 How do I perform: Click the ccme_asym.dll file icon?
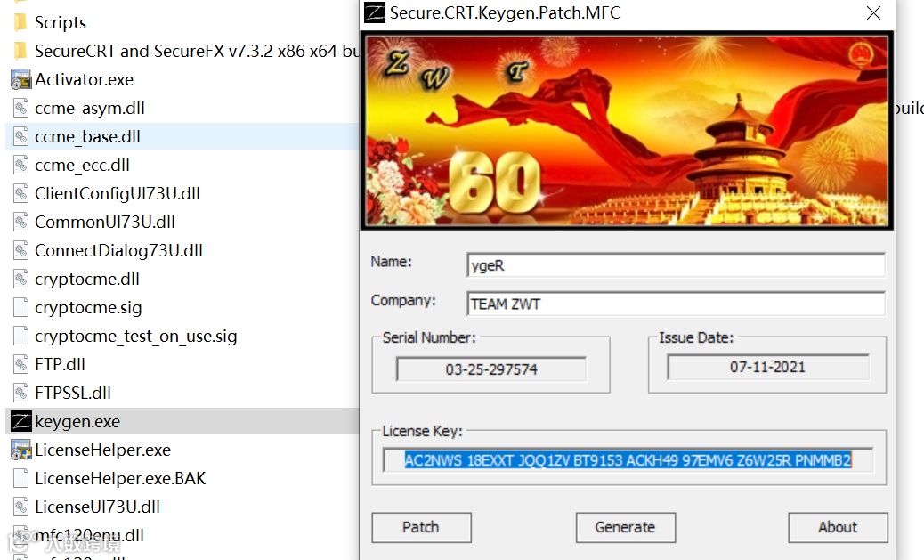20,108
